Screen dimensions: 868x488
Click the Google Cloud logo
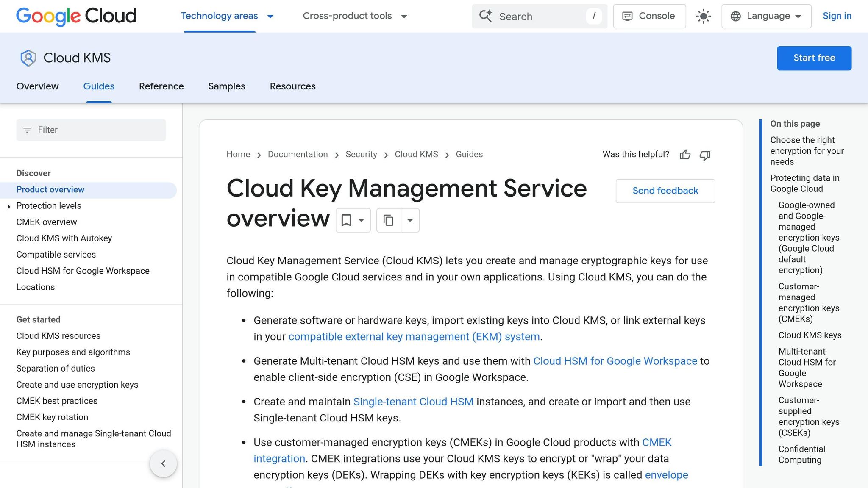(76, 16)
